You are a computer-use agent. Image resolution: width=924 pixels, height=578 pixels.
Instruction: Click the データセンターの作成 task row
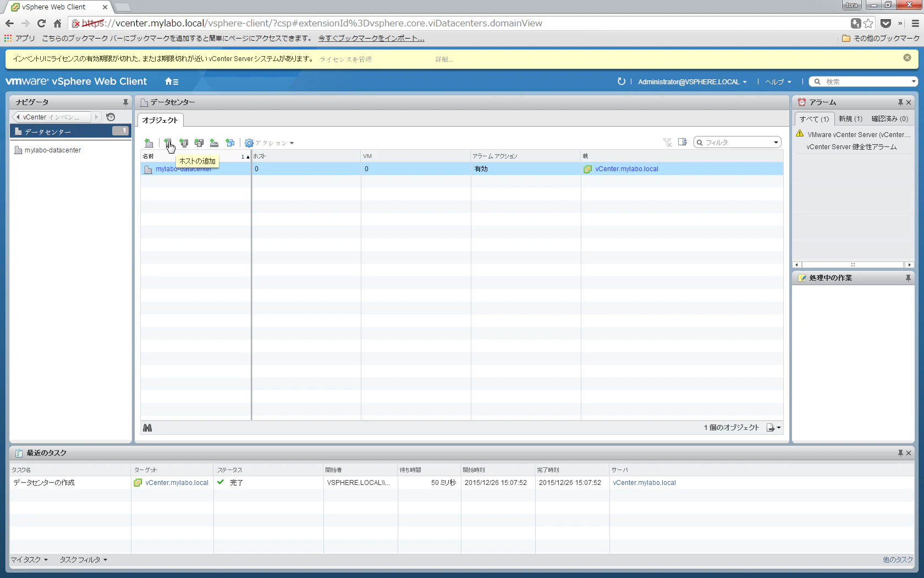pos(462,483)
